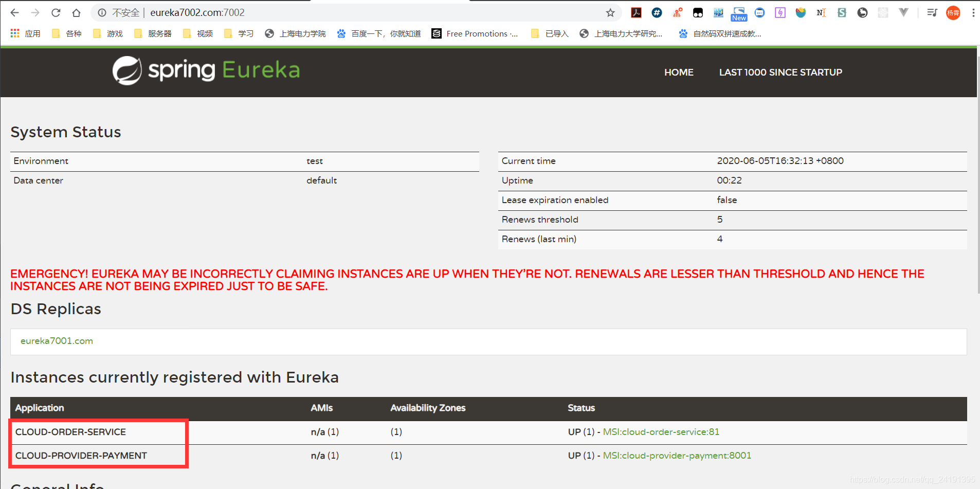
Task: Open the 百度一下 bookmark
Action: [379, 33]
